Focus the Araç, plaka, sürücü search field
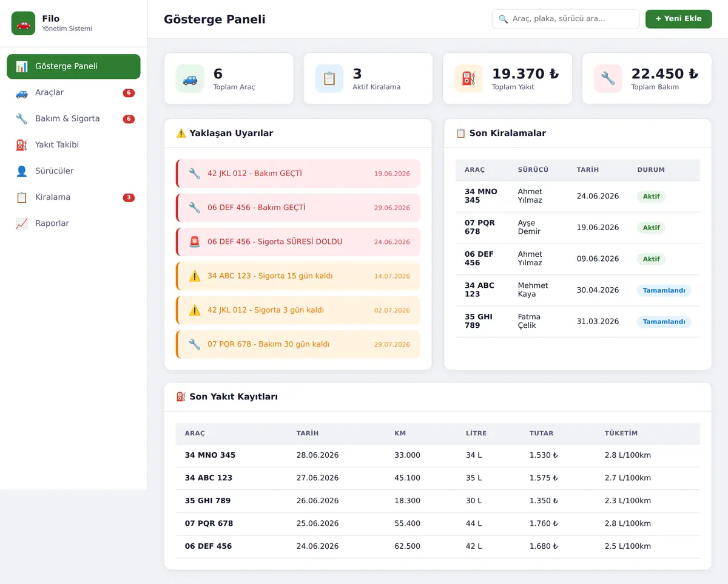The height and width of the screenshot is (584, 728). [x=565, y=19]
